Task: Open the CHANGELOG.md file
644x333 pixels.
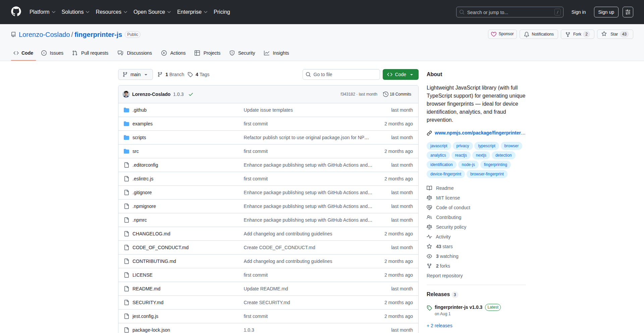Action: tap(151, 234)
